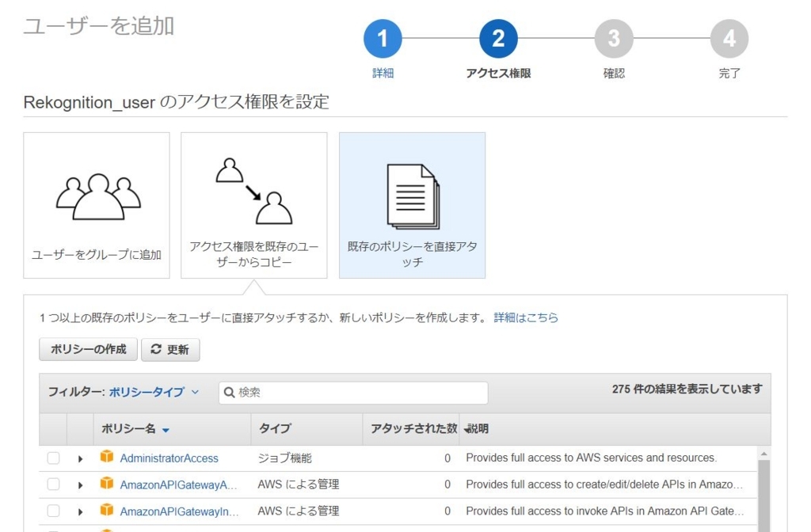
Task: Open the AmazonAPIGatewayA... policy link
Action: point(178,485)
